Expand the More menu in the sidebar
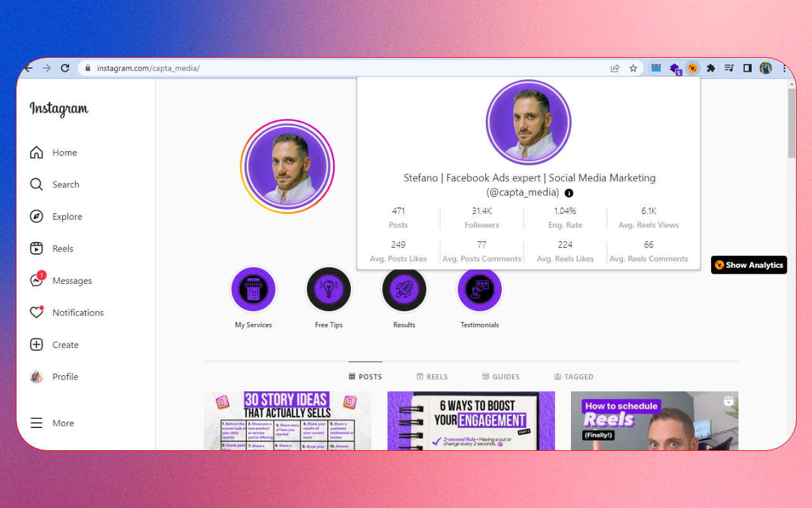 [37, 423]
